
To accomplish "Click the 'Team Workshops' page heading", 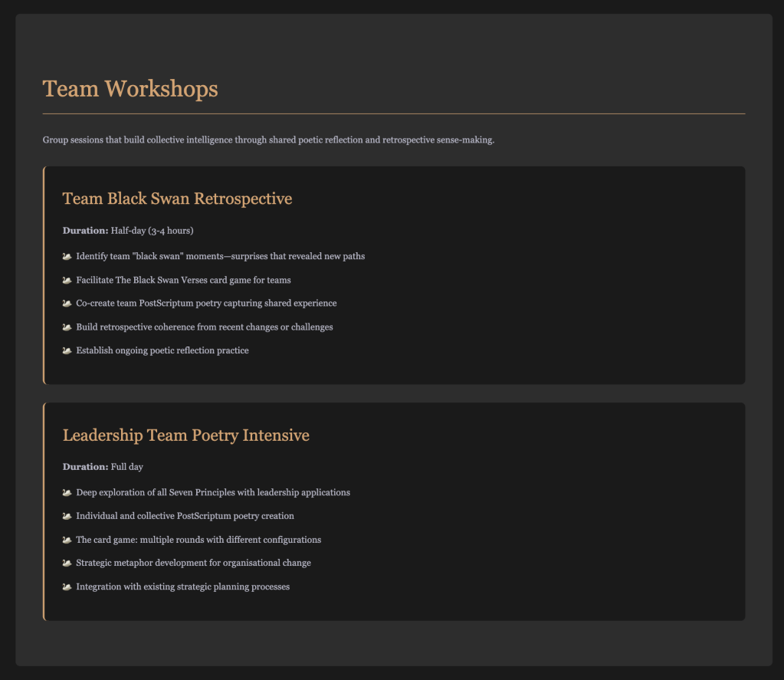I will pyautogui.click(x=131, y=89).
